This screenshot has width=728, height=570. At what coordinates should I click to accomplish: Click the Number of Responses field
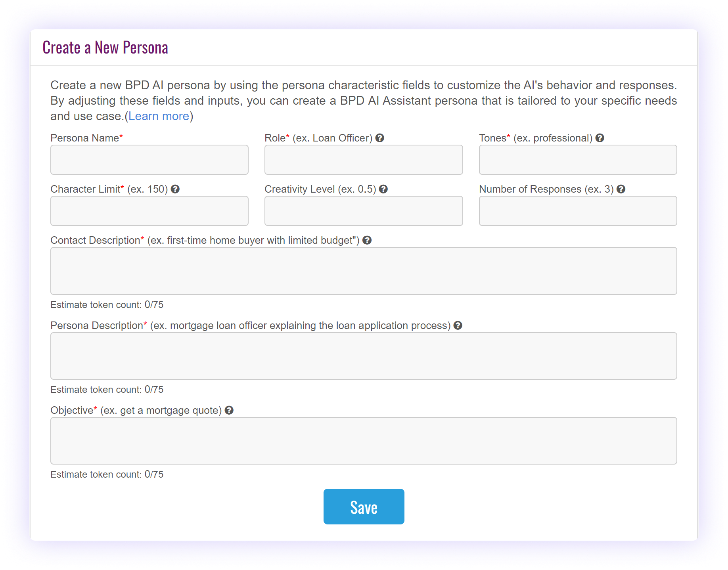[x=578, y=211]
